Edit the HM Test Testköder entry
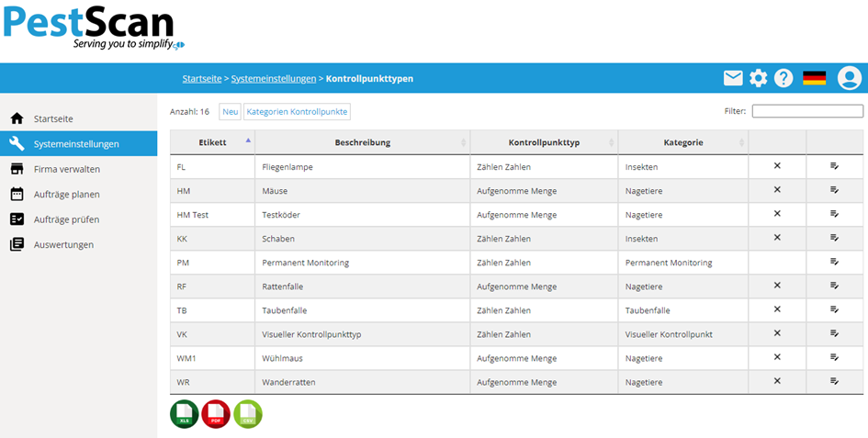Viewport: 868px width, 438px height. [835, 214]
